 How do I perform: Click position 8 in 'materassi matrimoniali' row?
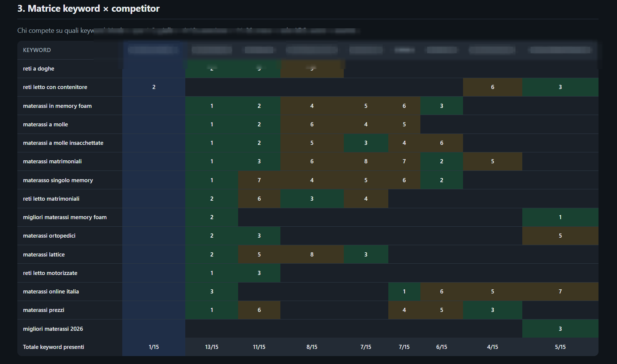click(366, 161)
